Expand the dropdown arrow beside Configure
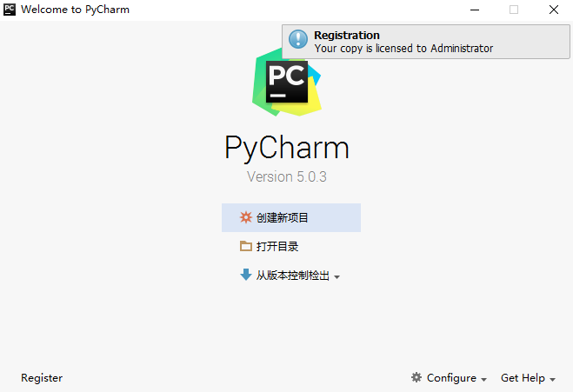 (x=483, y=380)
